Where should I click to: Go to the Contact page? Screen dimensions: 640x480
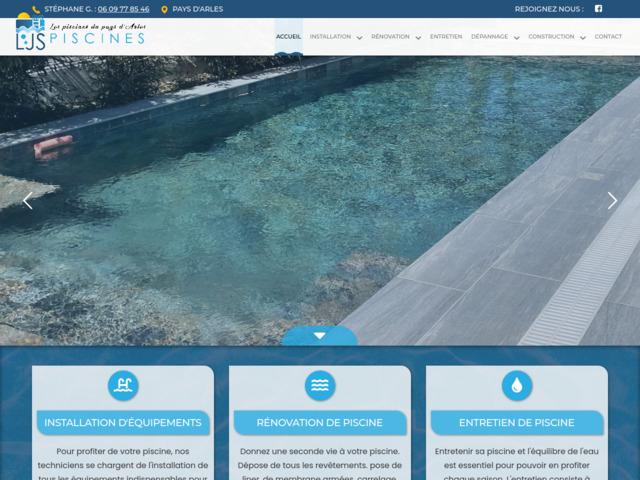(608, 36)
